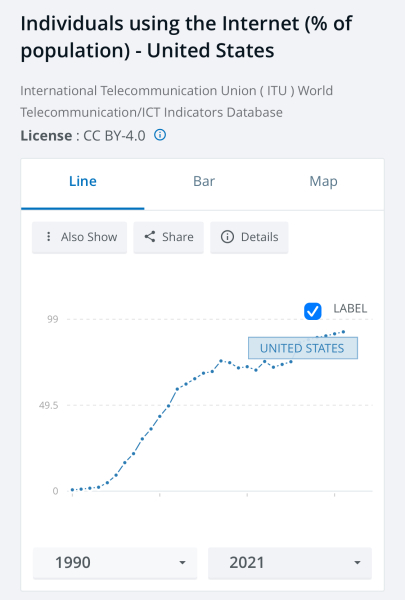Click the Share button
This screenshot has width=405, height=600.
point(168,237)
